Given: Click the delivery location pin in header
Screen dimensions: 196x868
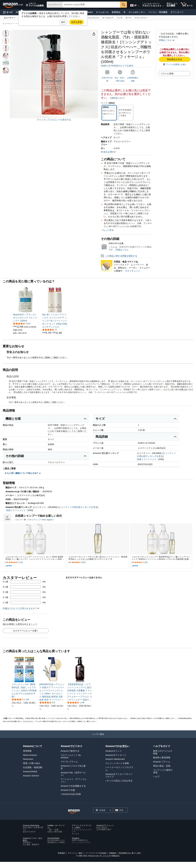Looking at the screenshot, I should point(27,5).
